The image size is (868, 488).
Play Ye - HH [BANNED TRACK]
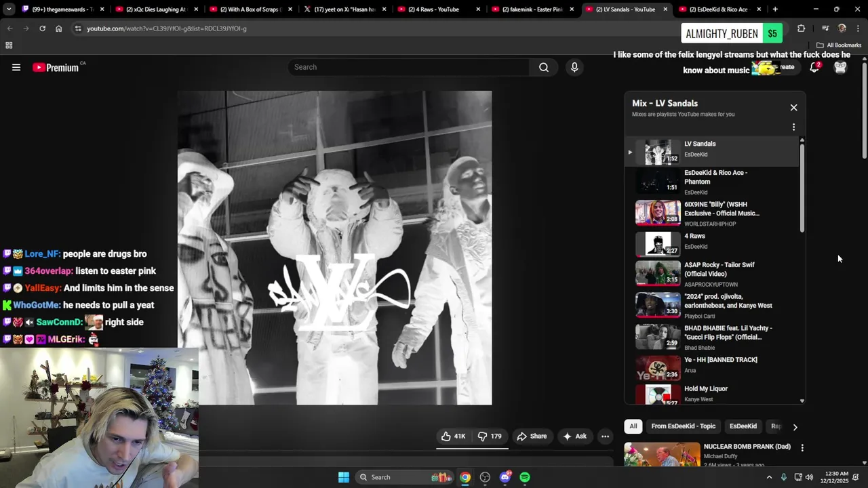(712, 368)
